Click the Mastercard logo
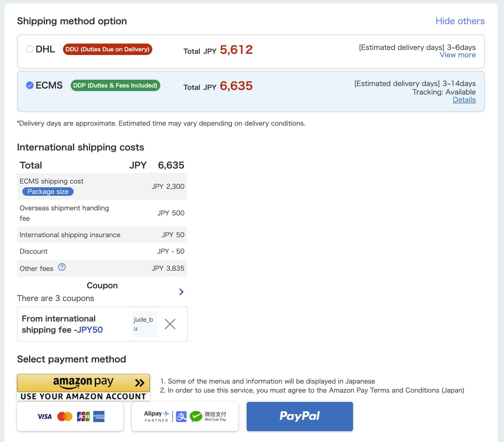Viewport: 504px width, 442px height. coord(65,416)
